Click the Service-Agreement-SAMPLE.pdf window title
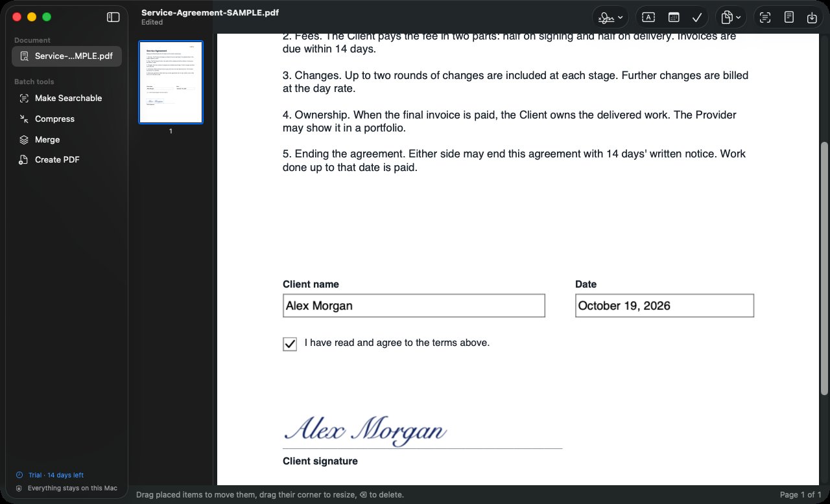Screen dimensions: 830x504 [x=210, y=12]
